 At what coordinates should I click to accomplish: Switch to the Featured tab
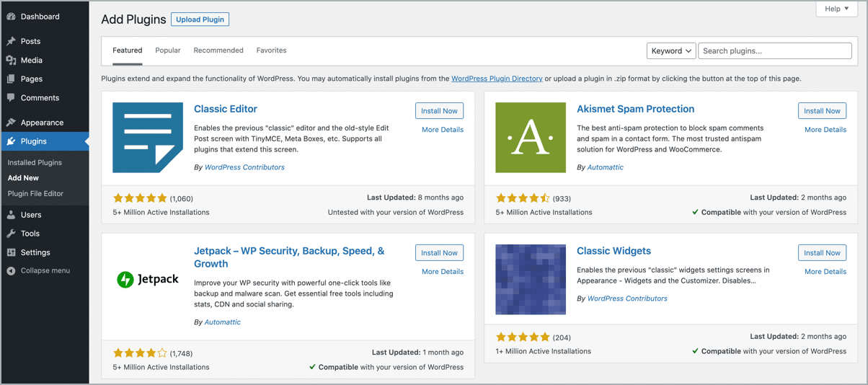128,50
